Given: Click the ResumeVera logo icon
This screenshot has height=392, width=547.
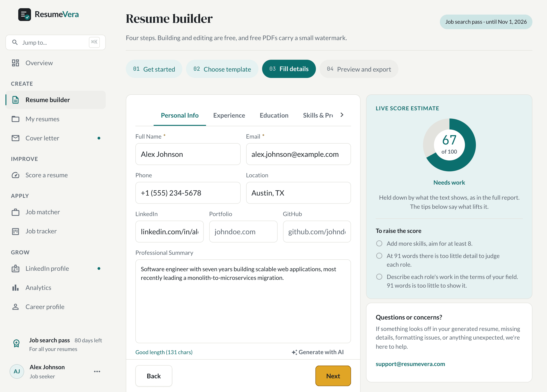Looking at the screenshot, I should (x=24, y=15).
